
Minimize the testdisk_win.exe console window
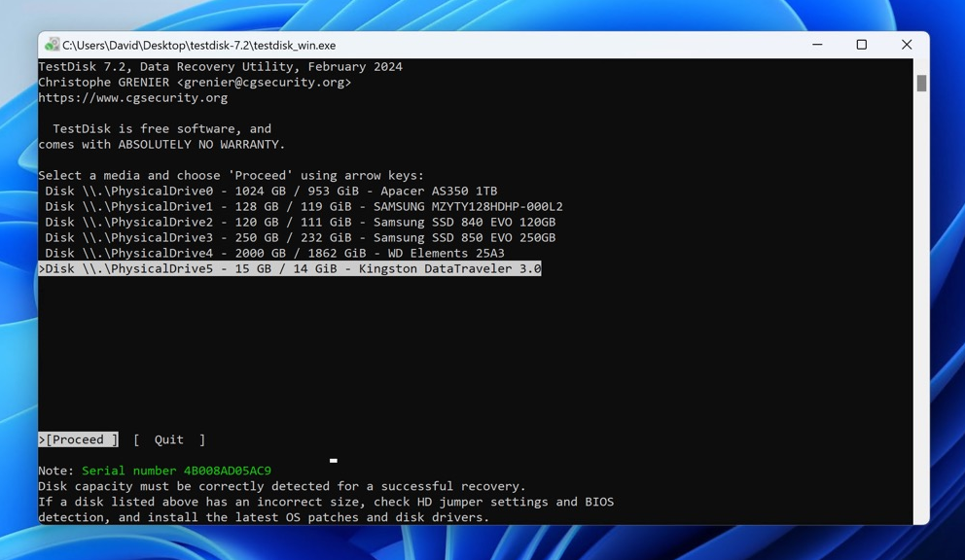[x=817, y=45]
